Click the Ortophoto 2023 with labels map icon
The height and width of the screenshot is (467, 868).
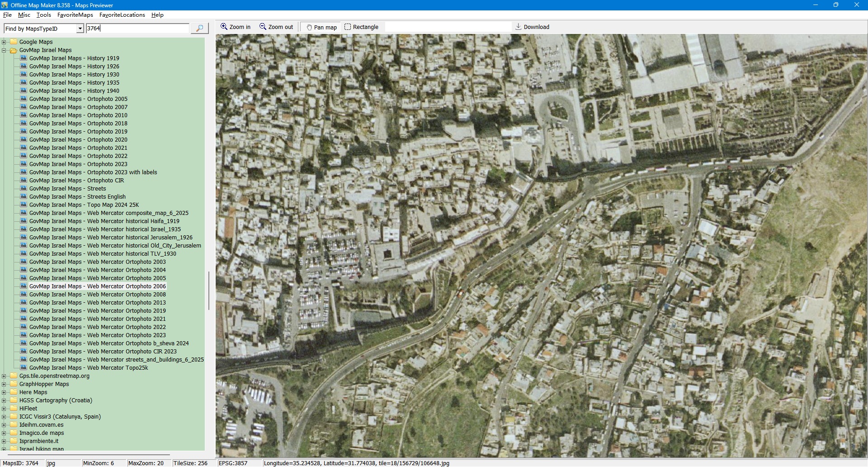pos(24,172)
